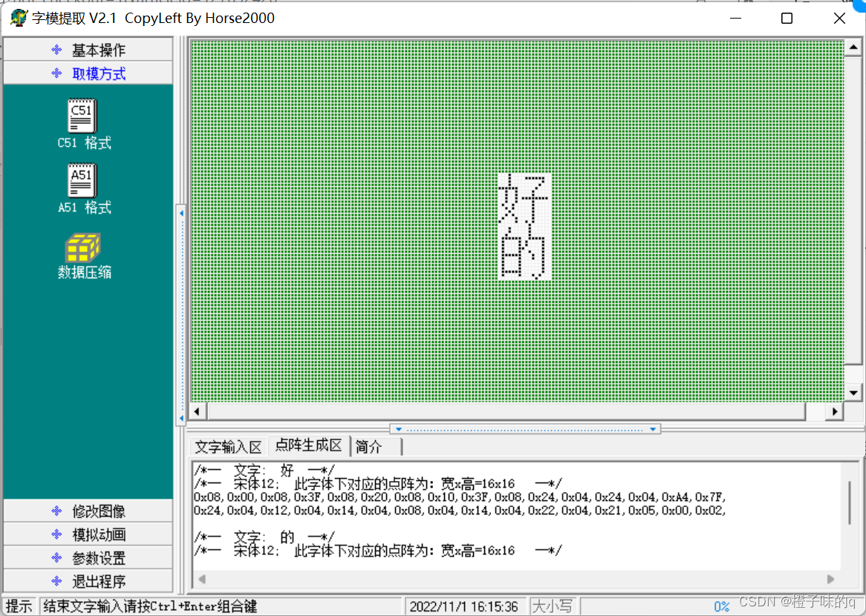This screenshot has width=866, height=616.
Task: Click left splitter's upper collapse arrow
Action: (x=181, y=213)
